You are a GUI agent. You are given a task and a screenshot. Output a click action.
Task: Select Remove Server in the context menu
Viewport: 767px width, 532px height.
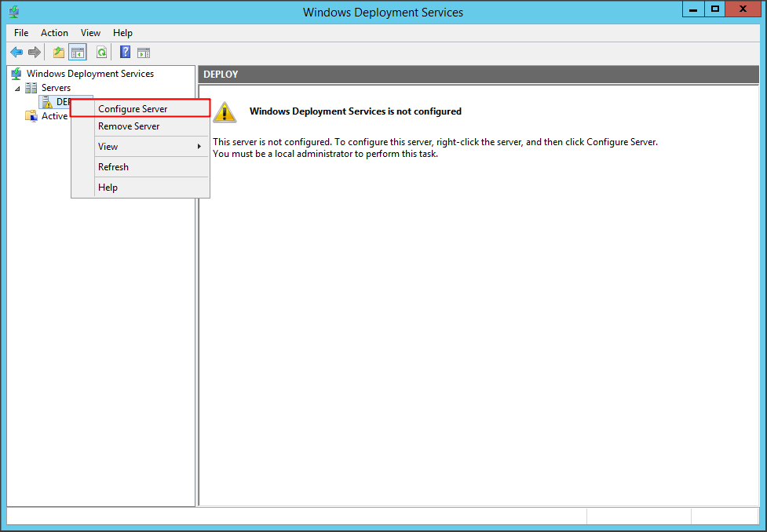coord(129,126)
